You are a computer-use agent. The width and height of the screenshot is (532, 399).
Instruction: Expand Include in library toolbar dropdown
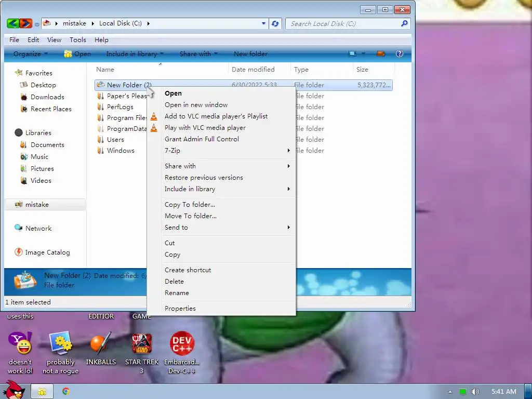click(x=135, y=54)
